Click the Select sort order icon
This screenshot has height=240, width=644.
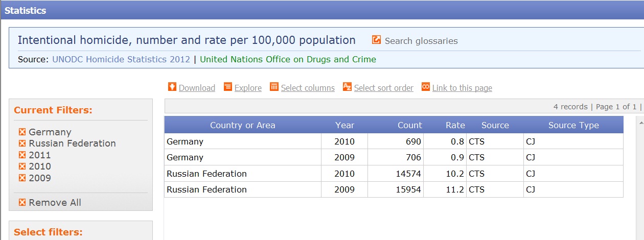coord(348,87)
